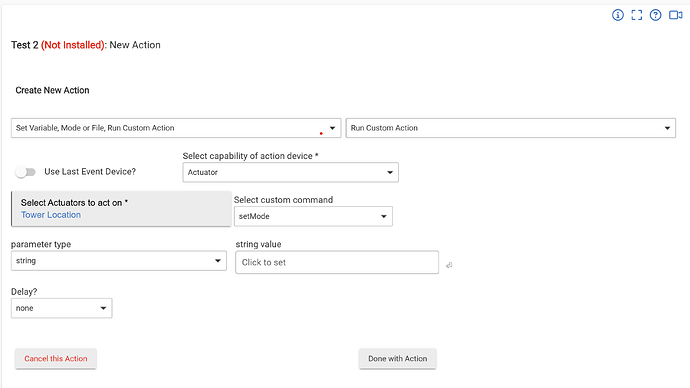Image resolution: width=690 pixels, height=388 pixels.
Task: Toggle Use Last Event Device switch
Action: pyautogui.click(x=26, y=172)
